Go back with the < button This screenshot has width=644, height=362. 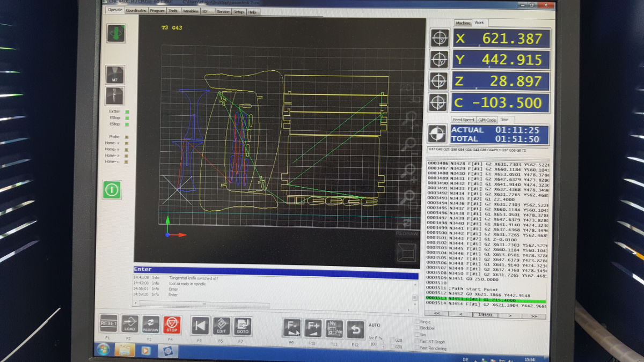click(459, 315)
